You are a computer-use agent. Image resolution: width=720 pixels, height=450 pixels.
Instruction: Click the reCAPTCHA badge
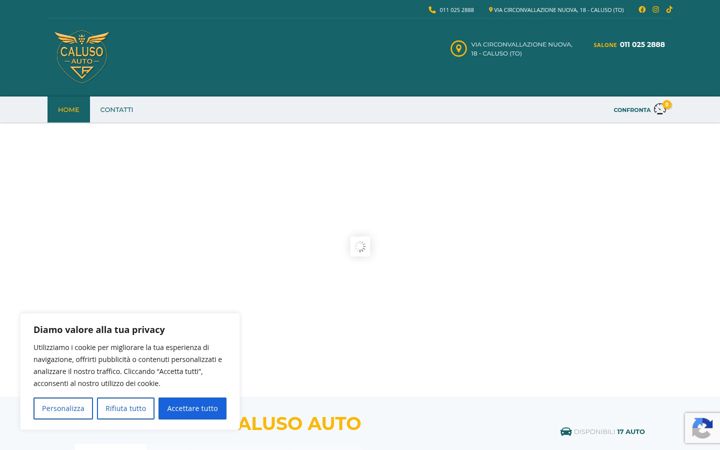click(x=702, y=428)
